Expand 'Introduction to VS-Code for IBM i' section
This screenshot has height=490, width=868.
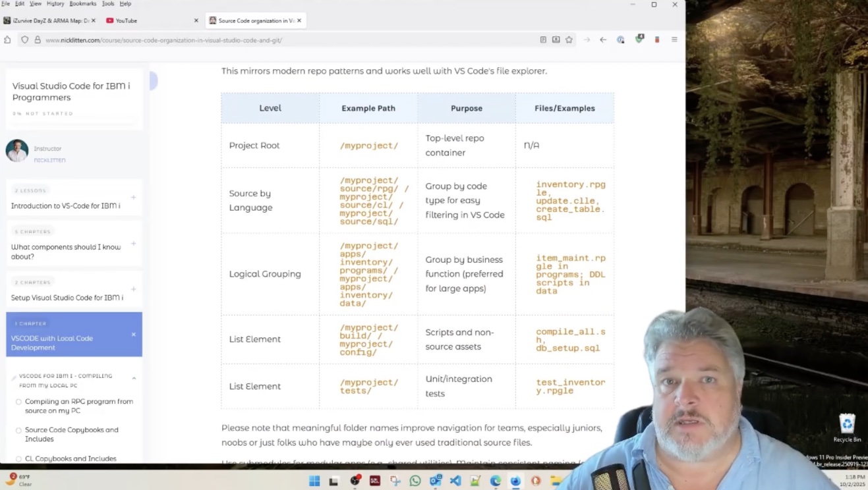coord(133,197)
